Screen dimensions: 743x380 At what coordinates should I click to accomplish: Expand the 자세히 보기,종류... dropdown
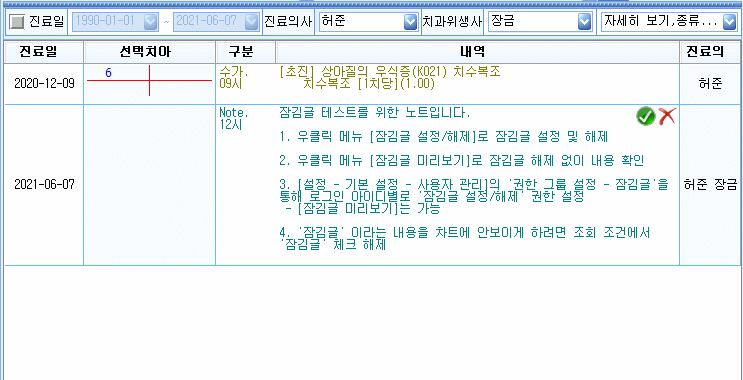point(729,22)
